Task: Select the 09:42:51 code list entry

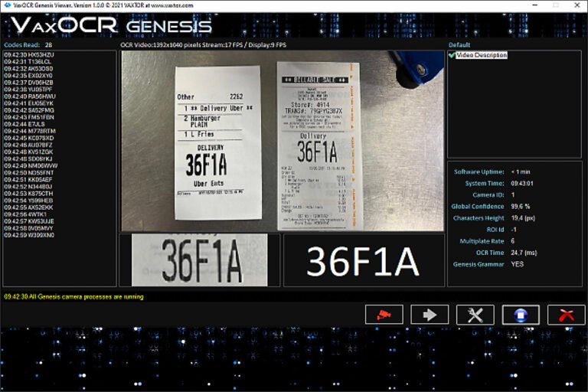Action: coord(28,179)
